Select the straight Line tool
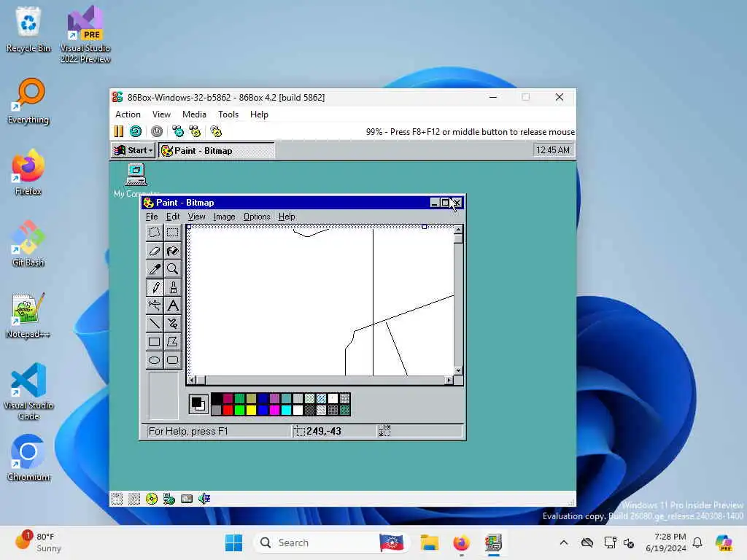This screenshot has width=747, height=560. pos(155,323)
